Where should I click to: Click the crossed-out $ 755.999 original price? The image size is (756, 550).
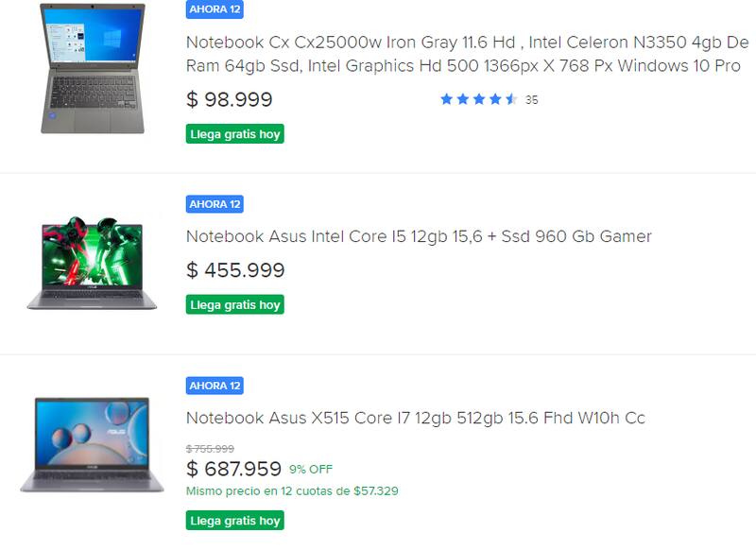point(210,449)
